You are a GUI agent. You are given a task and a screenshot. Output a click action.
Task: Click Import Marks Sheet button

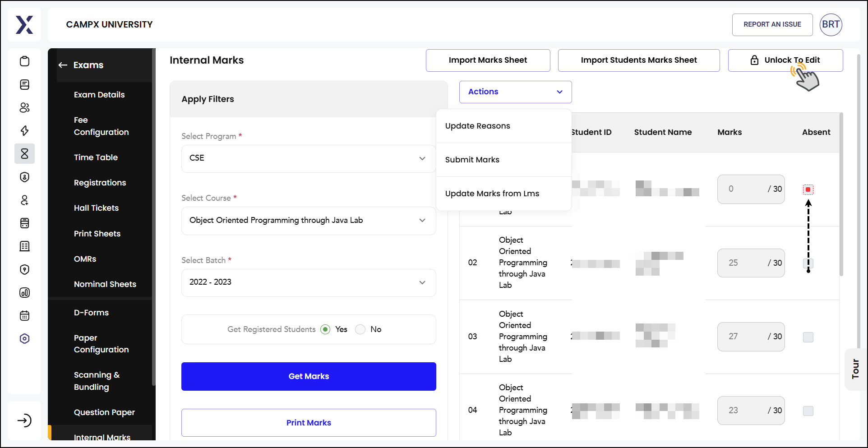pos(488,60)
